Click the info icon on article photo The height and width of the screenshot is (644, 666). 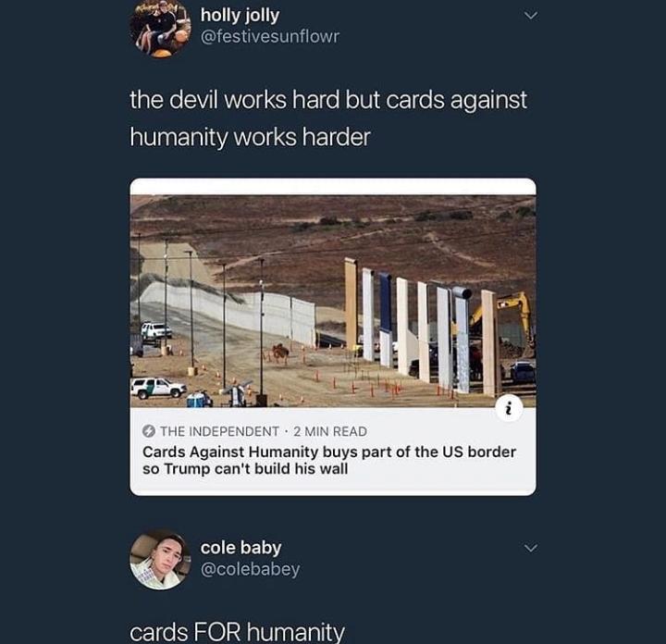509,408
